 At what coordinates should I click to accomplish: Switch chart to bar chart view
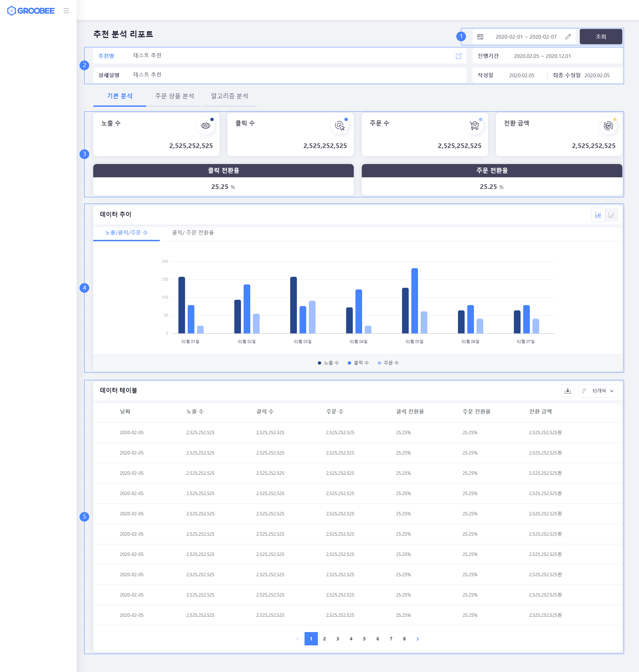coord(598,215)
